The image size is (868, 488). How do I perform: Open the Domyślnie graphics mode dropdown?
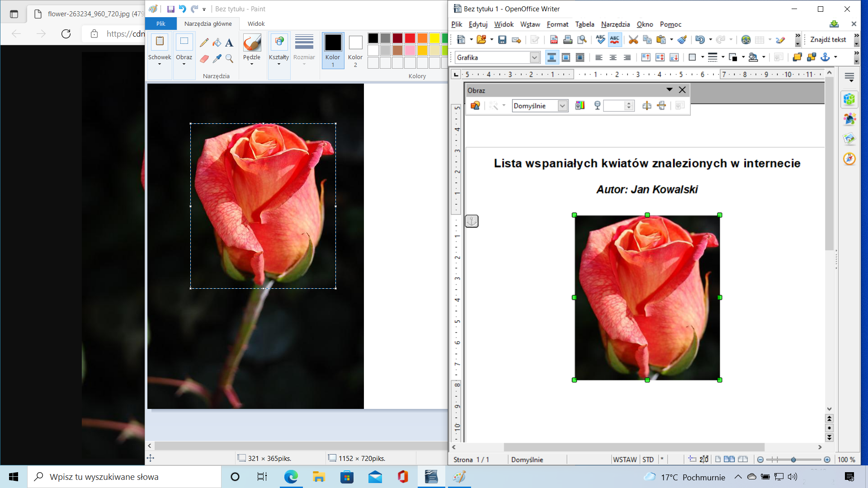point(562,106)
